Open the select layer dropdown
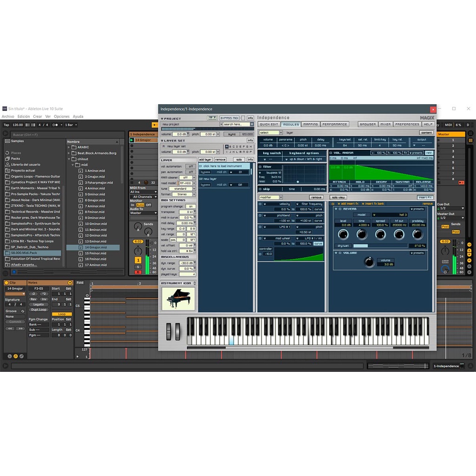This screenshot has width=476, height=476. 271,132
